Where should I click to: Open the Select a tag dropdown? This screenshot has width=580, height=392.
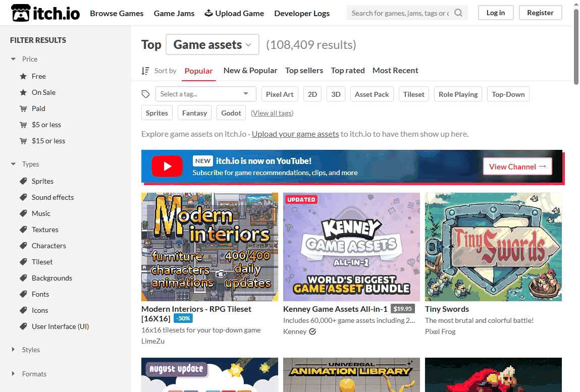[x=205, y=94]
